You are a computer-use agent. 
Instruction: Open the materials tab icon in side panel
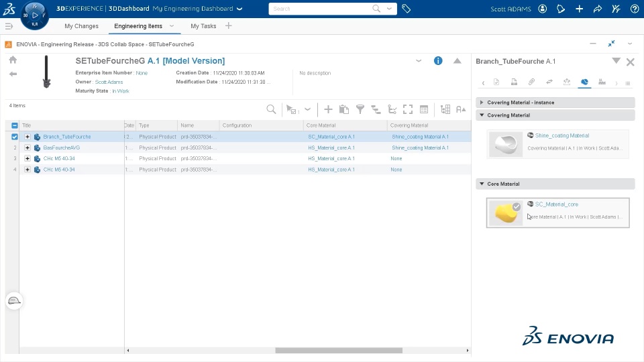click(x=584, y=82)
